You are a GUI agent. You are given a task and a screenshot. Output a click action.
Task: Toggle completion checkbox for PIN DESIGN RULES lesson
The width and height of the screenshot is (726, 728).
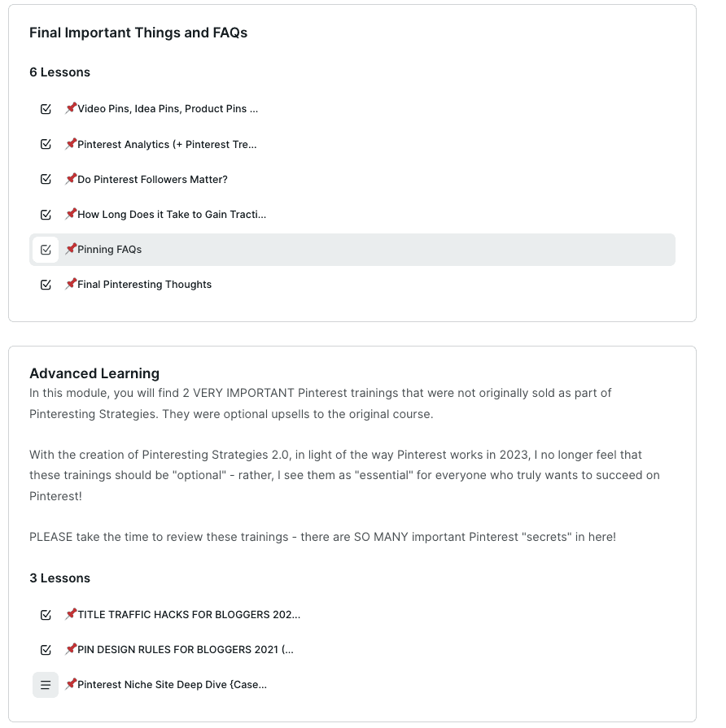pyautogui.click(x=46, y=649)
